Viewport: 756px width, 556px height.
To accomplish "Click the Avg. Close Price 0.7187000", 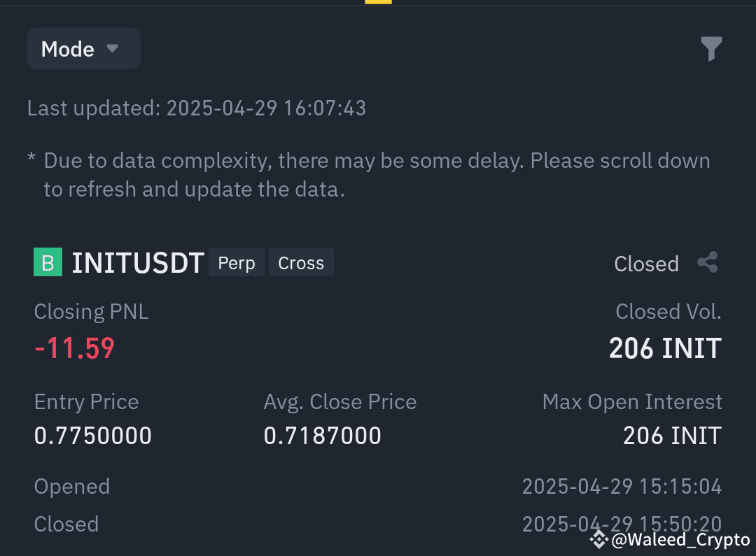I will pyautogui.click(x=322, y=436).
